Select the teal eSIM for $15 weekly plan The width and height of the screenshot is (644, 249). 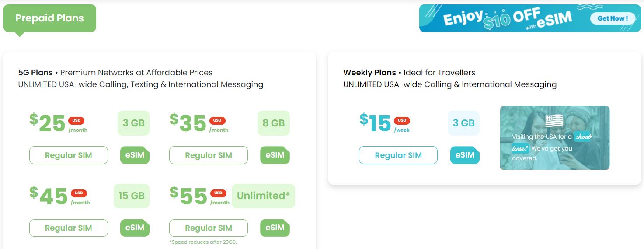[465, 155]
